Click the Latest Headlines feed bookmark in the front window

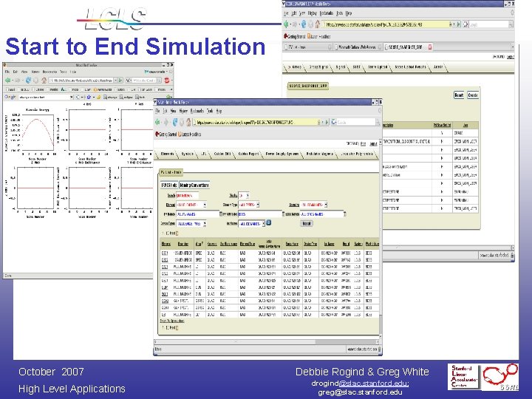click(x=190, y=134)
